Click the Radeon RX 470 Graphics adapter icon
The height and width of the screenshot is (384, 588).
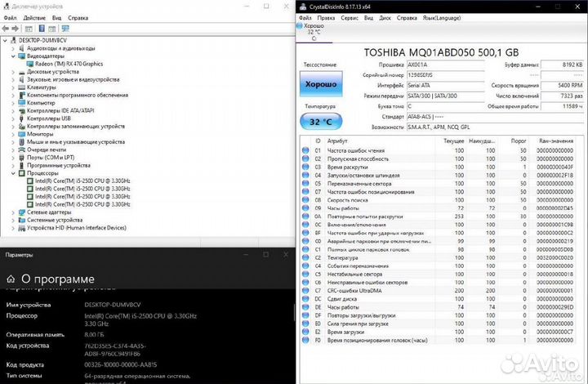pos(30,64)
